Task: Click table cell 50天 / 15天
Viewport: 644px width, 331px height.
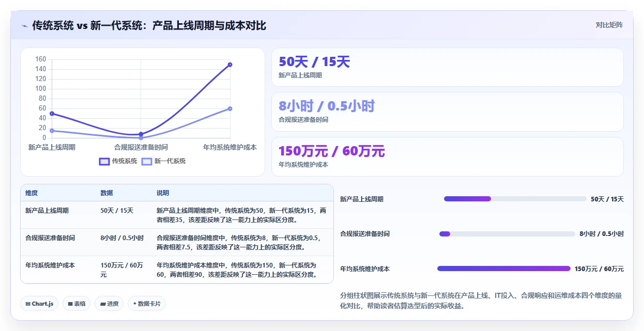Action: [x=117, y=211]
